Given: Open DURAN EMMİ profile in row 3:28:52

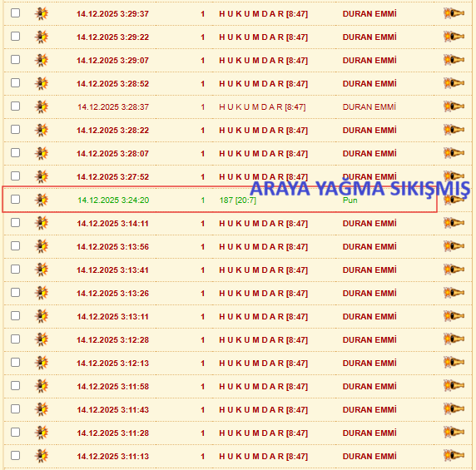Looking at the screenshot, I should point(369,83).
